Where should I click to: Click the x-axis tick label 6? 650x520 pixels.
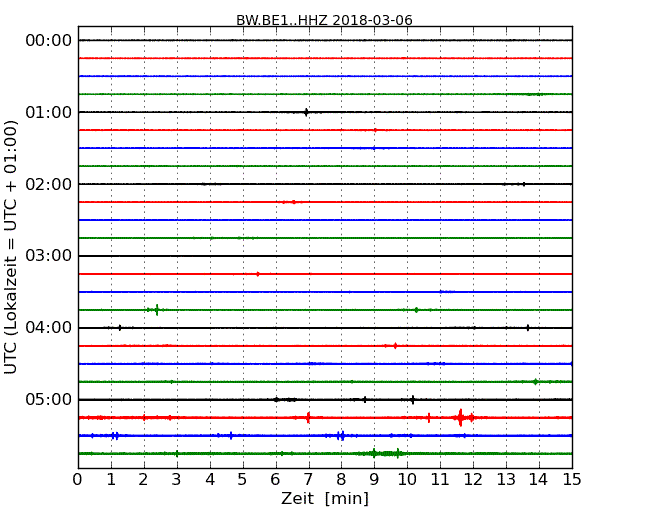tap(276, 479)
